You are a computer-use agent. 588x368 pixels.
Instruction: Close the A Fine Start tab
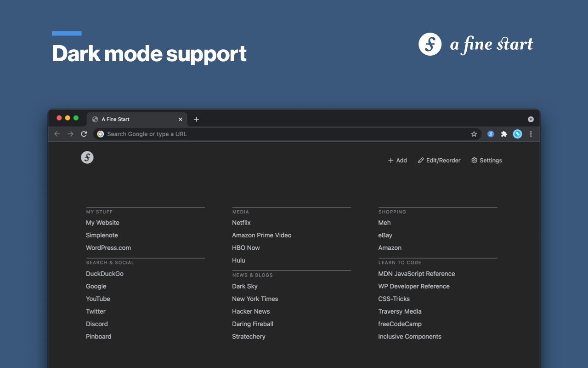coord(181,119)
